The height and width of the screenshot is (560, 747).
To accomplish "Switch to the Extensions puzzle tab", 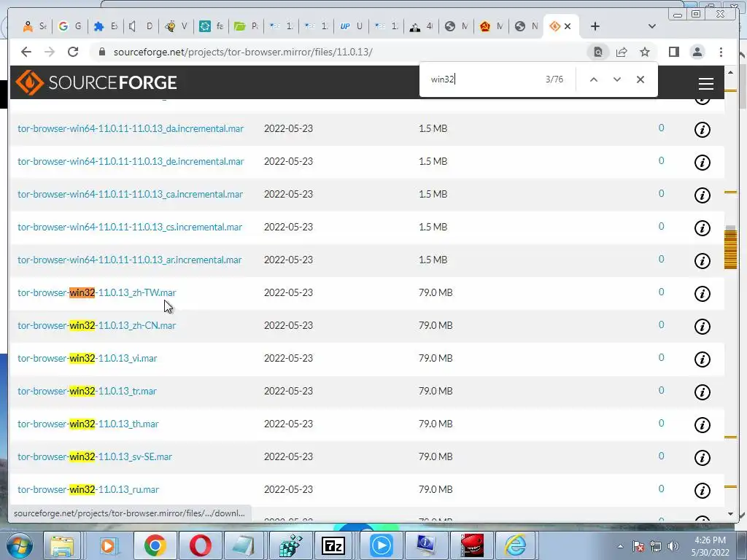I will click(106, 26).
